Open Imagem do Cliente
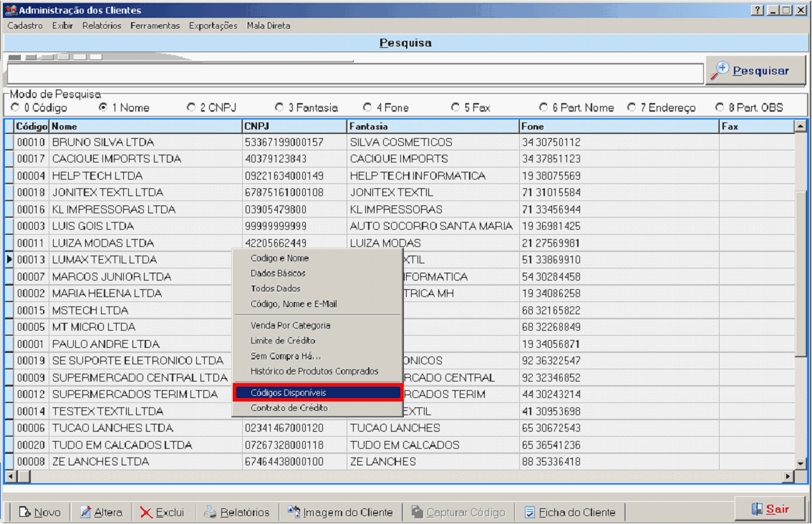 [340, 512]
